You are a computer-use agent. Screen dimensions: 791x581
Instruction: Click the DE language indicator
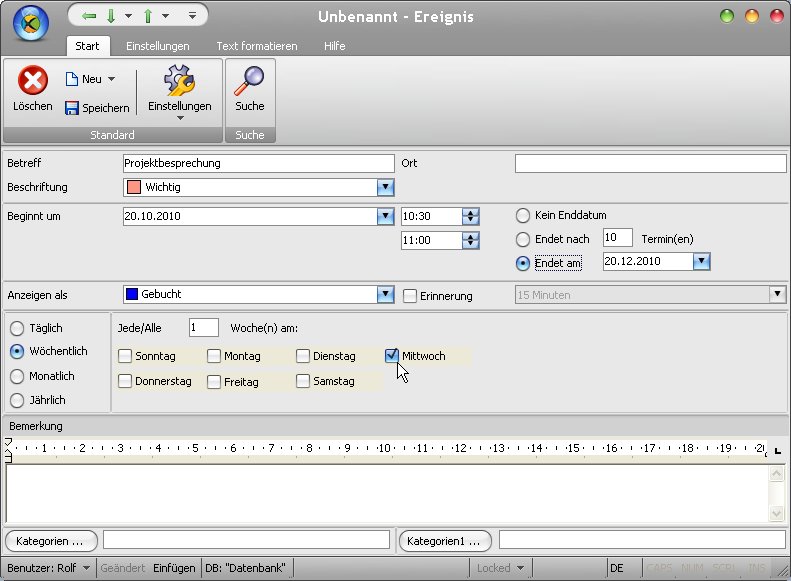coord(616,568)
